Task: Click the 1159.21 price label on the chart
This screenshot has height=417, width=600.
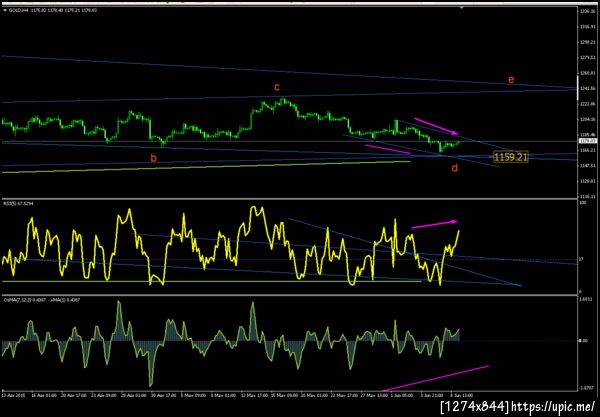Action: (x=510, y=157)
